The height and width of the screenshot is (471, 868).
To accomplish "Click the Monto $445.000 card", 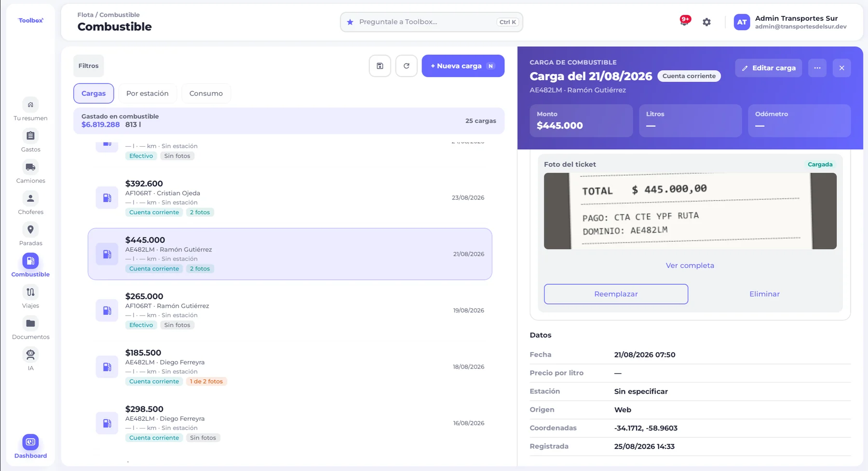I will click(581, 121).
